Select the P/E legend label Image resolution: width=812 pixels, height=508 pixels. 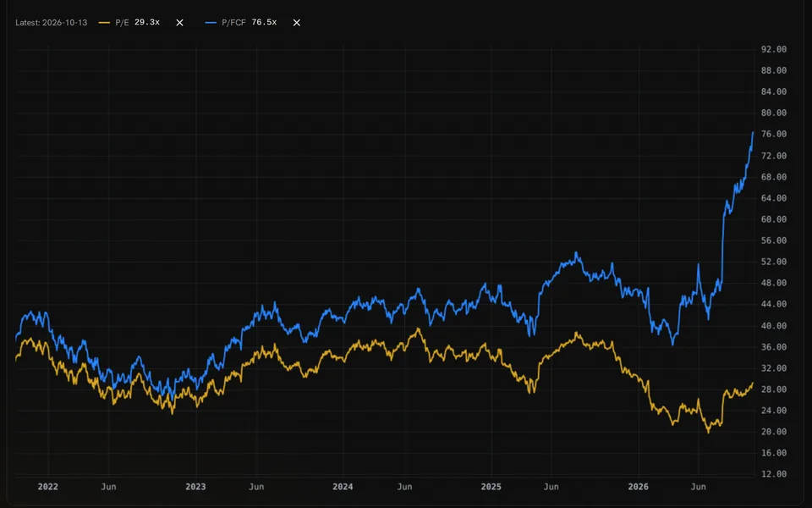pyautogui.click(x=122, y=23)
